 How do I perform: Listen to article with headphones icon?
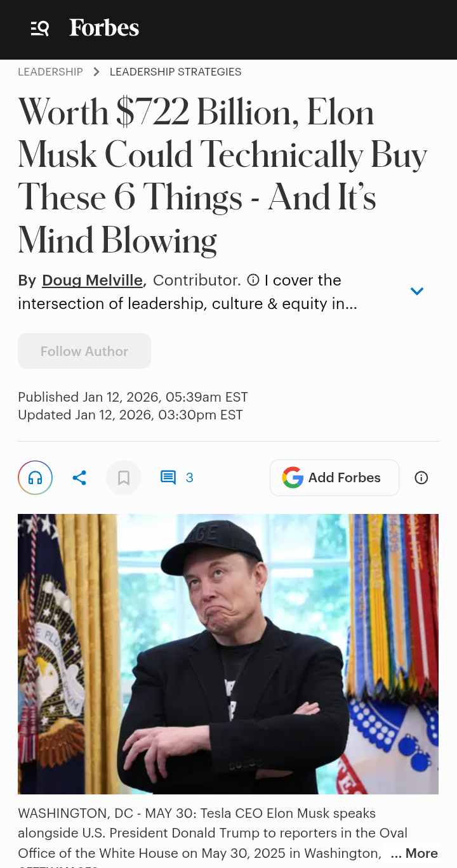(35, 478)
